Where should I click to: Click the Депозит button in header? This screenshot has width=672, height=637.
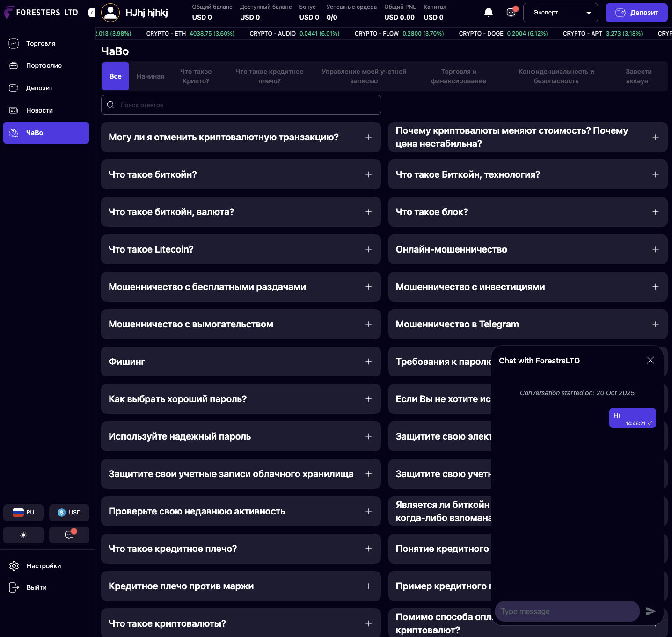[x=636, y=13]
